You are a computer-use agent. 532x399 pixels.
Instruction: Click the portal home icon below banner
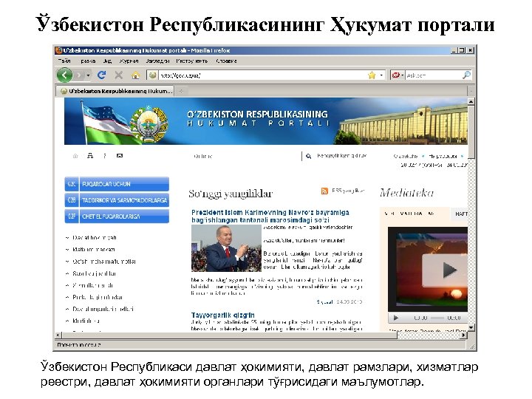75,156
